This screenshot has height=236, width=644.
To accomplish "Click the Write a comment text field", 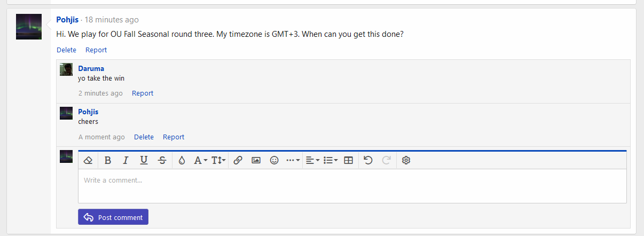I will point(352,186).
